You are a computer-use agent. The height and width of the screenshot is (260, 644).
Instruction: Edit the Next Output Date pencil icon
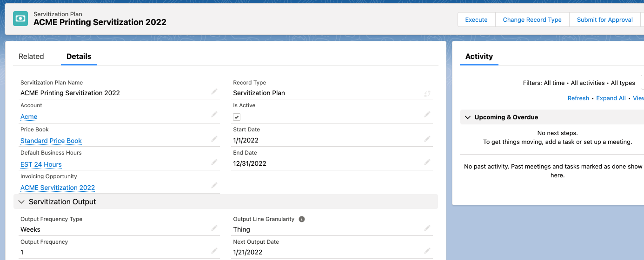pos(427,251)
